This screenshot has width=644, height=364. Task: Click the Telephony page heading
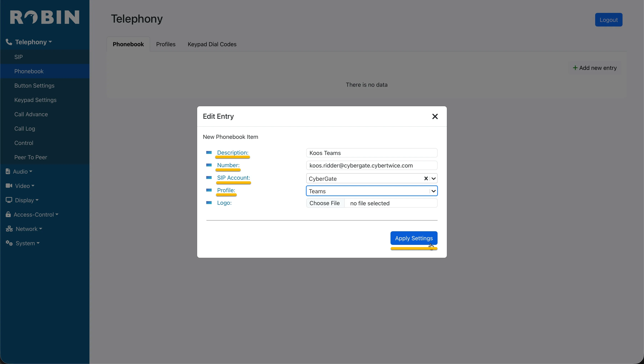tap(137, 19)
